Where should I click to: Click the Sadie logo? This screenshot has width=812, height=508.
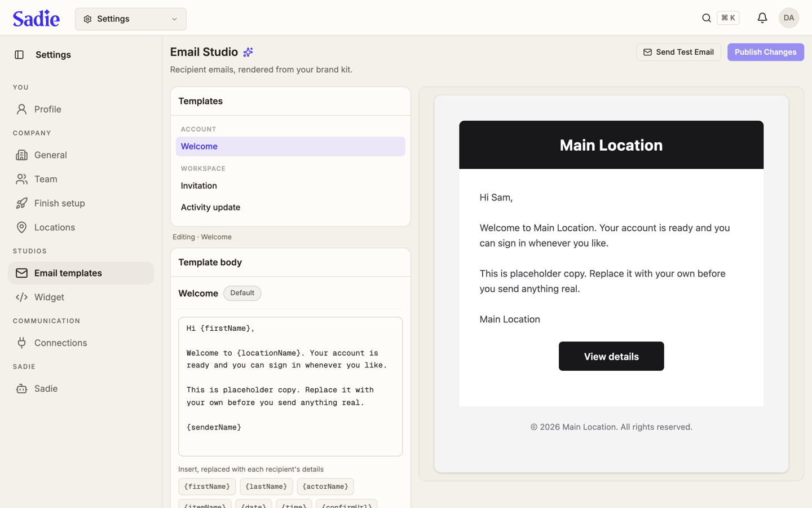(36, 19)
